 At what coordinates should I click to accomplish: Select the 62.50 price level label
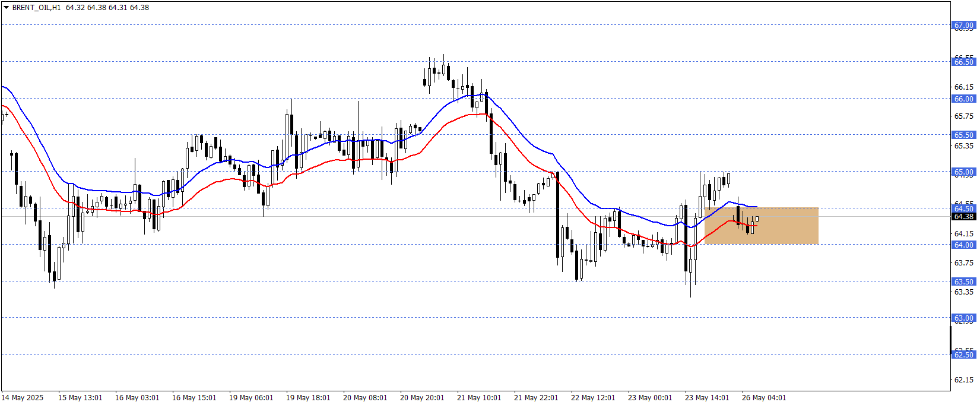tap(963, 355)
